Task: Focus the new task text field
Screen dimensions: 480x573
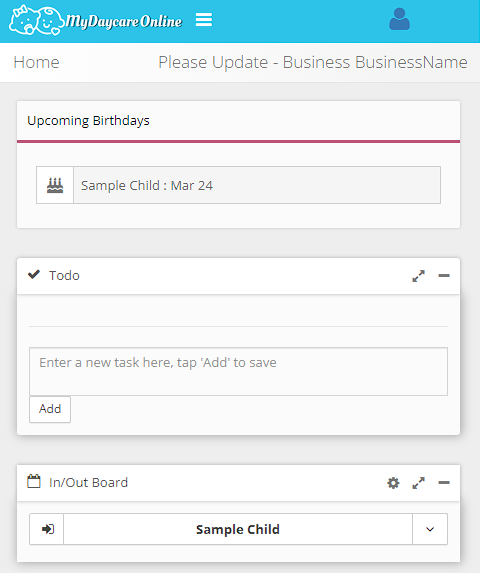Action: [x=238, y=371]
